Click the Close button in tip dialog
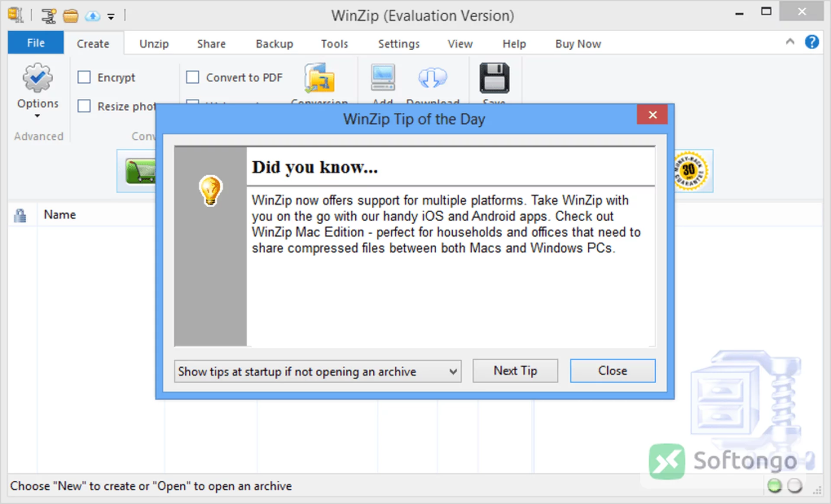This screenshot has height=504, width=831. point(612,371)
